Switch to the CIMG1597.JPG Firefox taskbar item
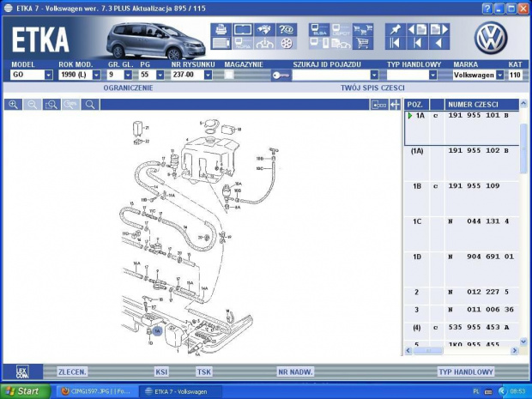532x399 pixels. tap(96, 391)
